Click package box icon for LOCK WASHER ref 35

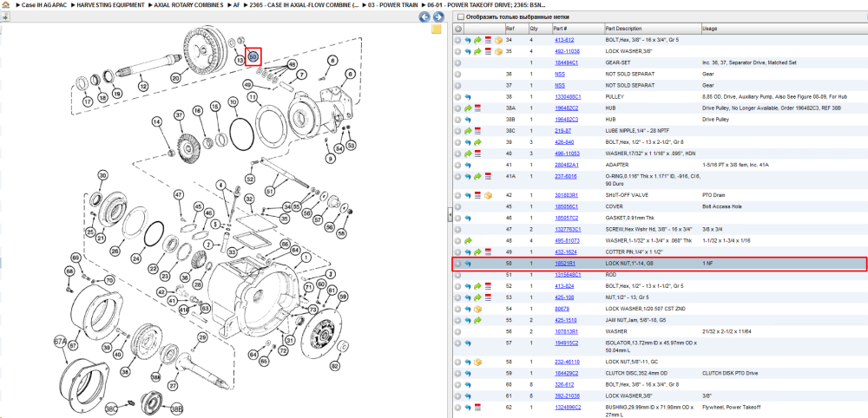498,51
